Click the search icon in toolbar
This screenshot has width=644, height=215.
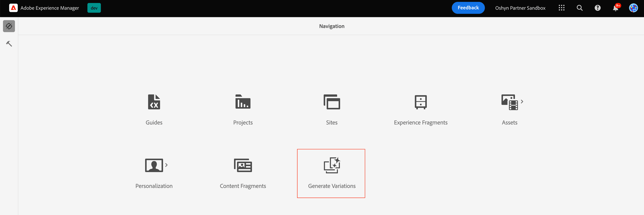pyautogui.click(x=580, y=8)
